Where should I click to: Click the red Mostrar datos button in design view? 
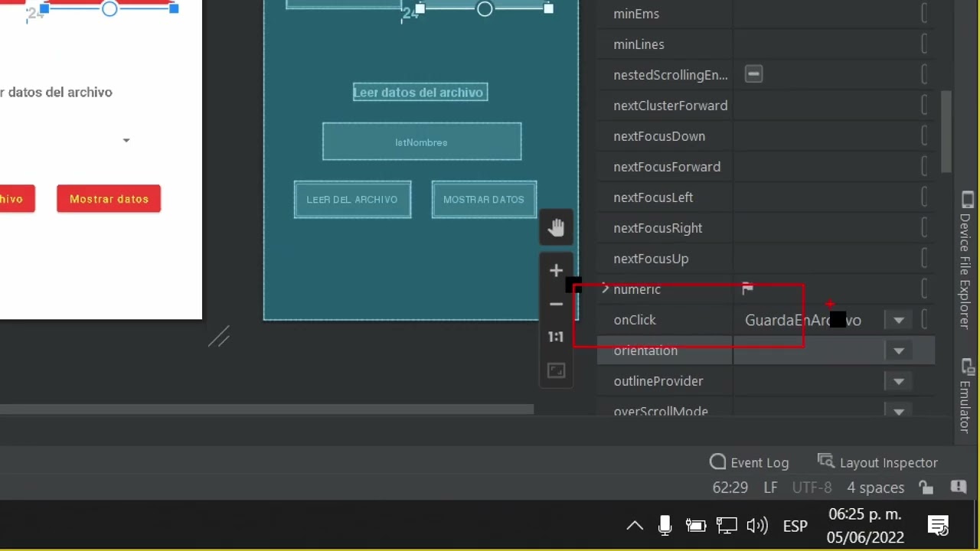109,199
